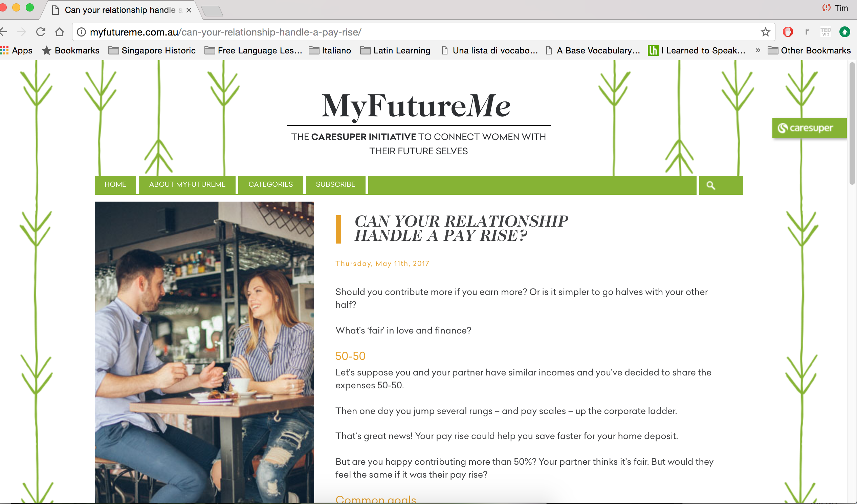Go to ABOUT MYFUTUREME page
The width and height of the screenshot is (857, 504).
(x=187, y=184)
